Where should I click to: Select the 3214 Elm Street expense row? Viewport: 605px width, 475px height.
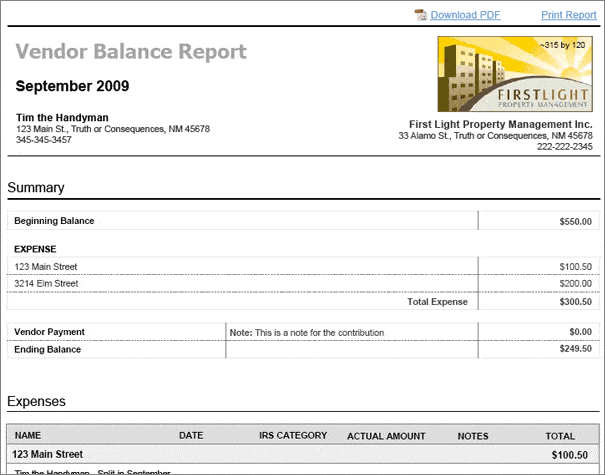point(46,284)
